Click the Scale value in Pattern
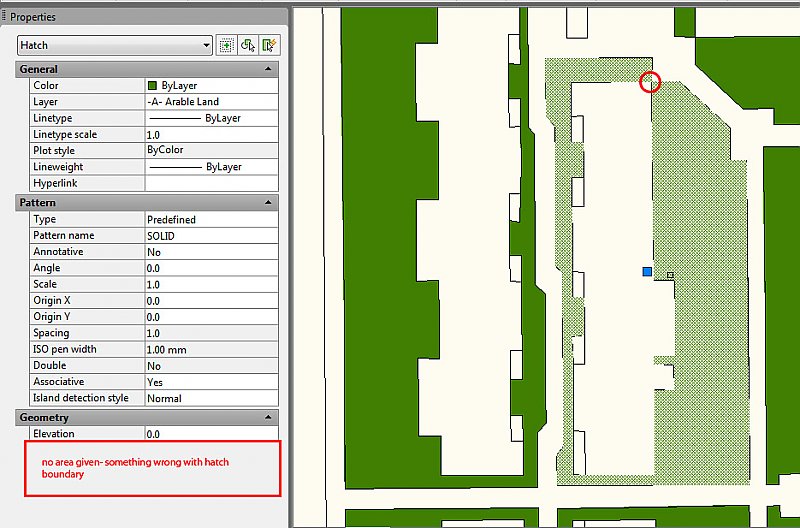The width and height of the screenshot is (800, 528). pos(212,284)
